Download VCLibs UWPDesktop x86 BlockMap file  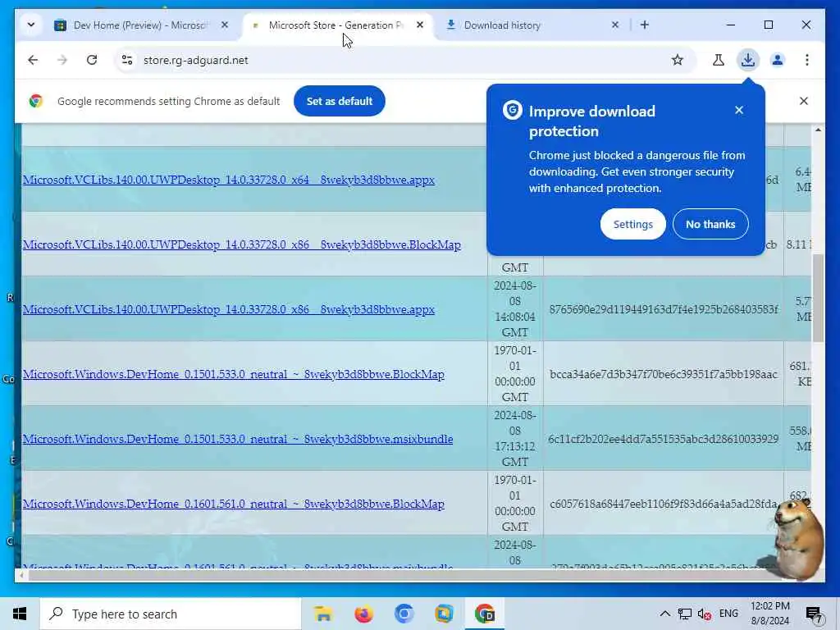242,244
